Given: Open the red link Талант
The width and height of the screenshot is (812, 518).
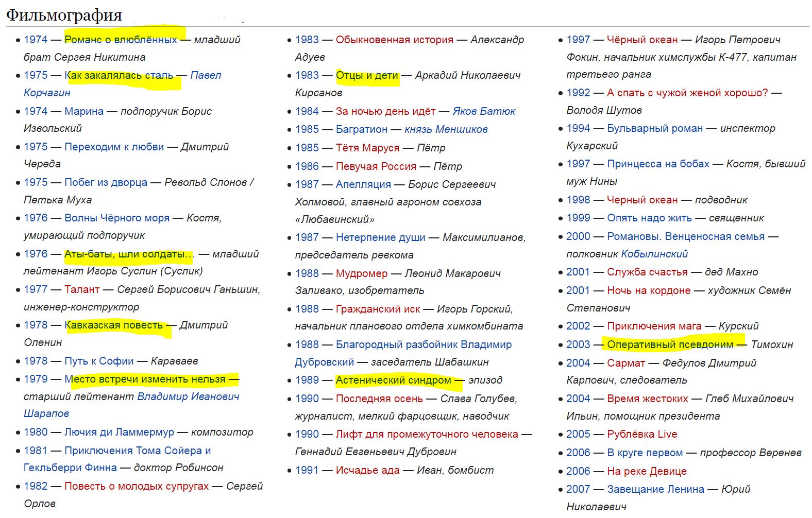Looking at the screenshot, I should point(82,289).
